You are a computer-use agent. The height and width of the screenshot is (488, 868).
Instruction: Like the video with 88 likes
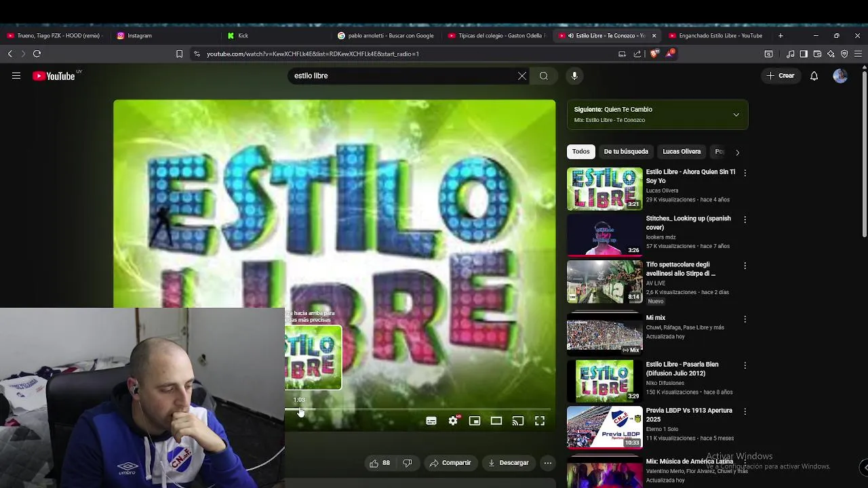380,463
